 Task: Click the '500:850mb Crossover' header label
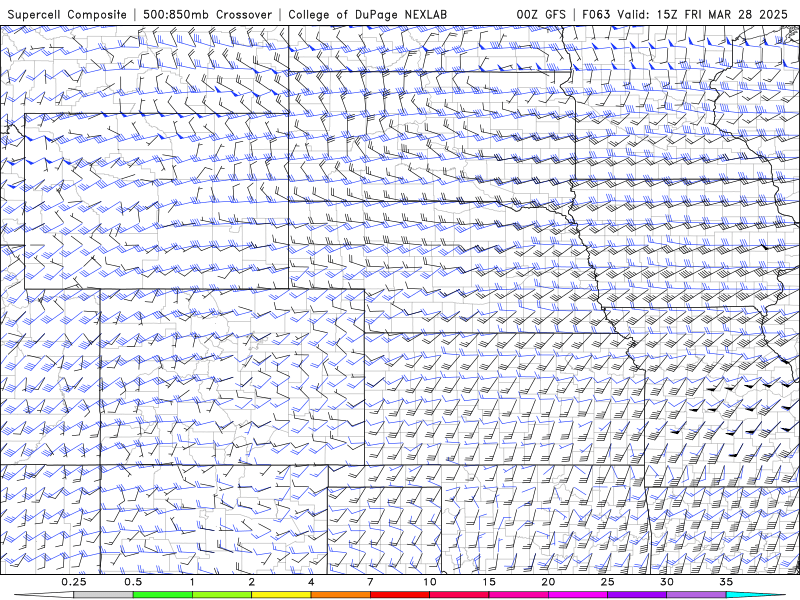pyautogui.click(x=207, y=14)
